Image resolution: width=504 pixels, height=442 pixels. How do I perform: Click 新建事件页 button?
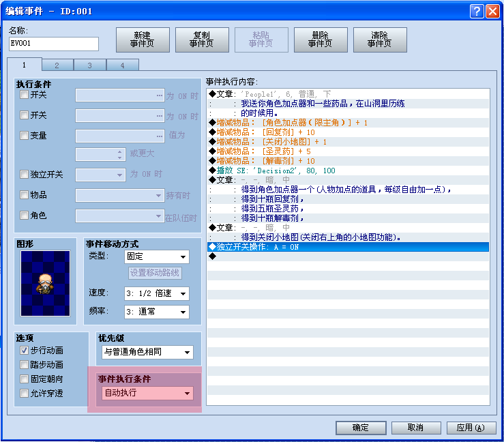pos(143,40)
